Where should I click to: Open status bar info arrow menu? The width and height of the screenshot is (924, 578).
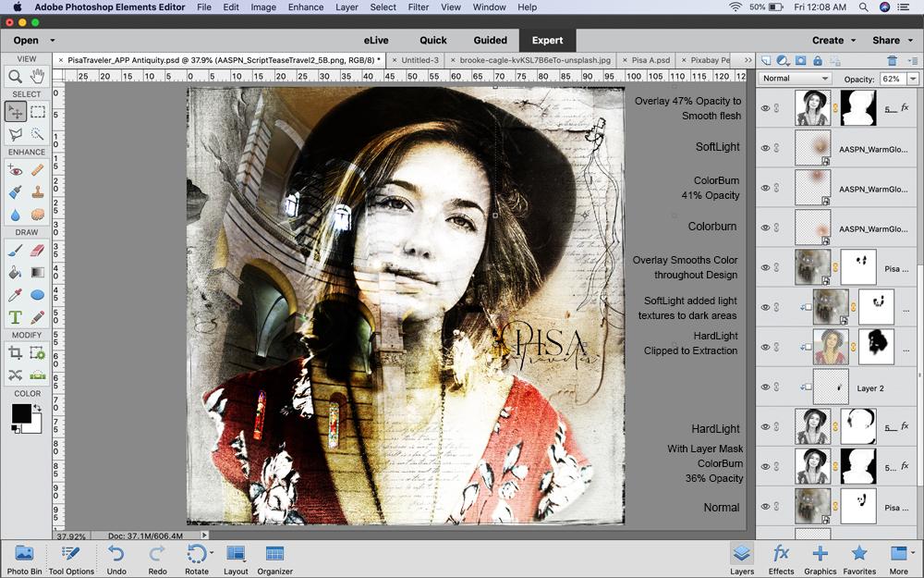click(x=204, y=535)
